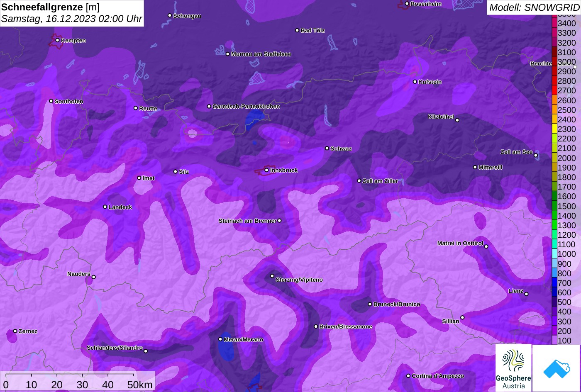The width and height of the screenshot is (581, 392).
Task: Click the 'Matrei in Osttirol' label
Action: coord(460,243)
